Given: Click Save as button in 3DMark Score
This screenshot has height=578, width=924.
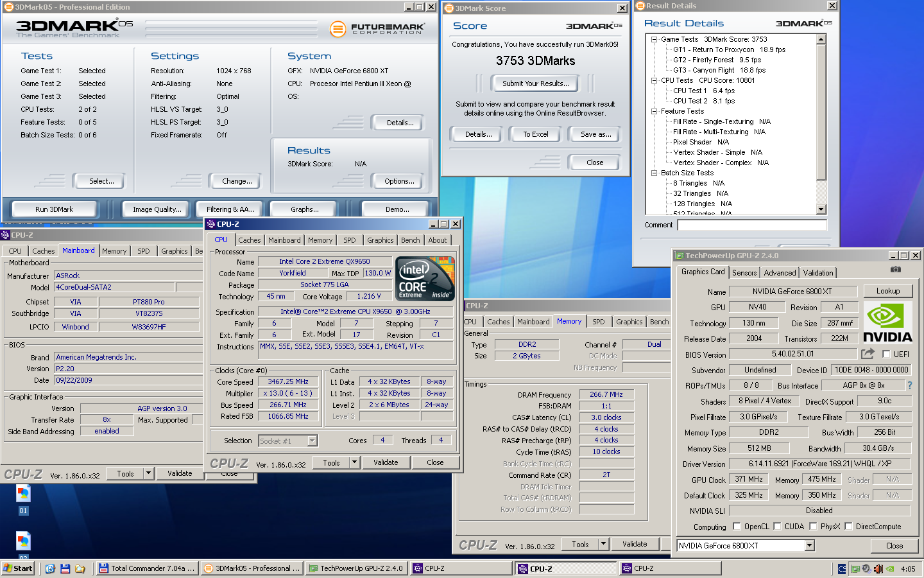Looking at the screenshot, I should [595, 134].
